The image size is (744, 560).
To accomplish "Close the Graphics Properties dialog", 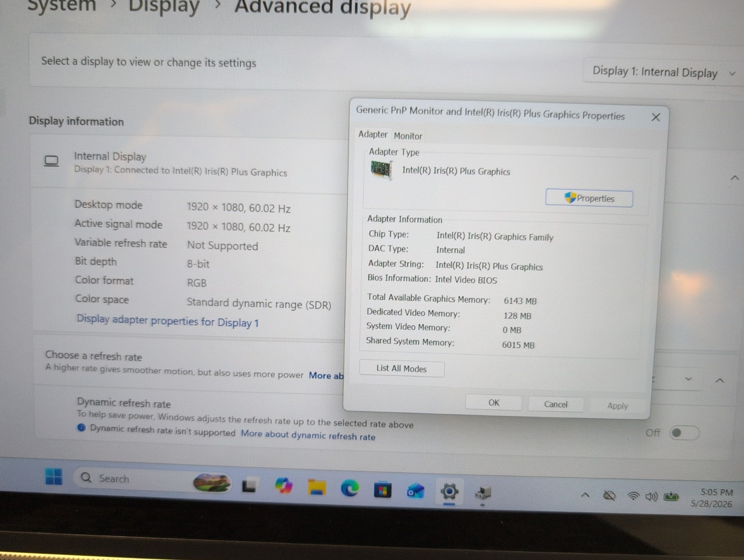I will (656, 117).
